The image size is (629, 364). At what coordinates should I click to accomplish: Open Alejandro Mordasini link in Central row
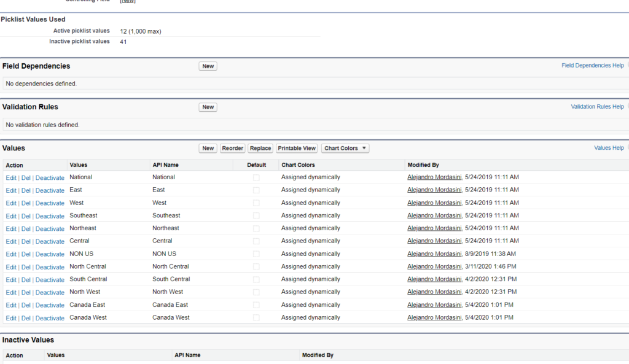coord(434,241)
